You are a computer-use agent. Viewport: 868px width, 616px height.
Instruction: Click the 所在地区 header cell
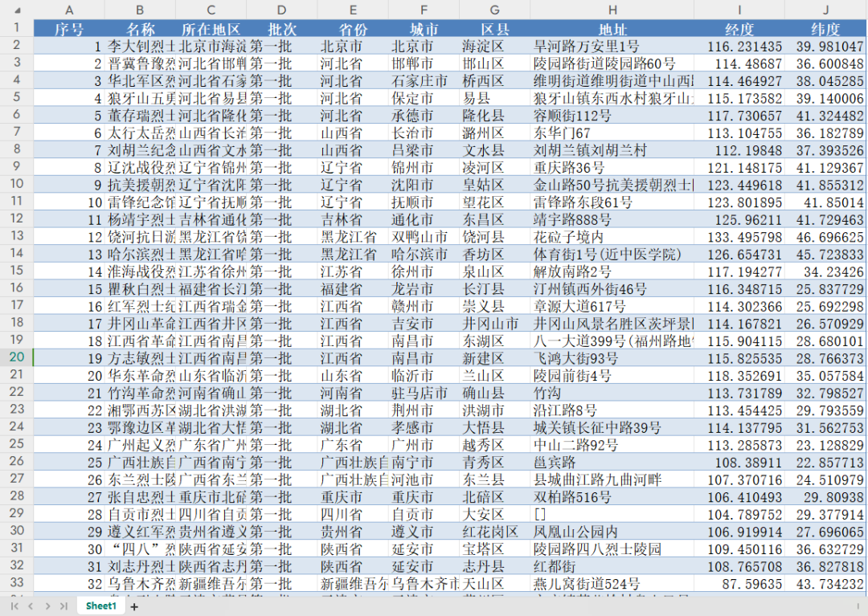(x=211, y=29)
